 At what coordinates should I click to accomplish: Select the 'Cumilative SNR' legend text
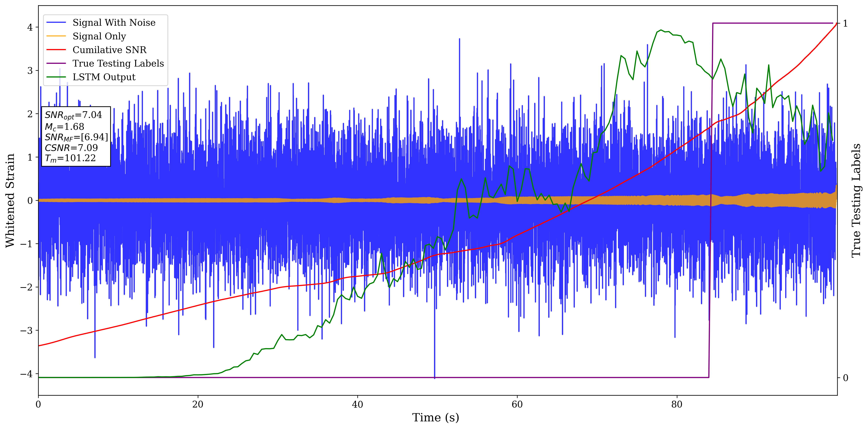(109, 50)
